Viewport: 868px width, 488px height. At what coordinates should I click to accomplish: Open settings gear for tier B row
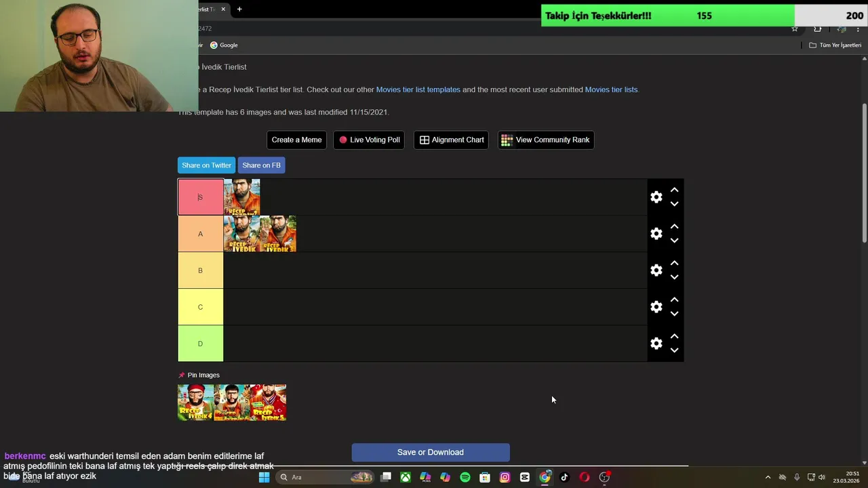(656, 270)
